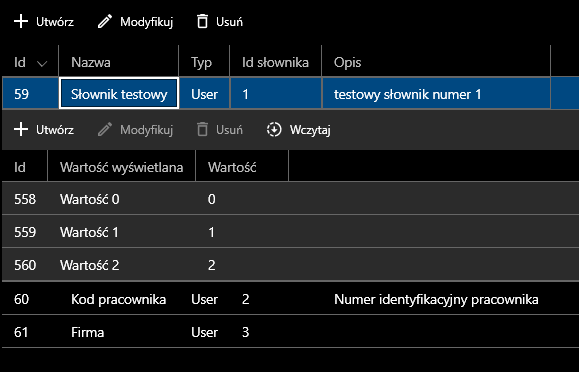Click the plus icon in the nested dictionary values toolbar
The width and height of the screenshot is (579, 372).
pyautogui.click(x=21, y=129)
